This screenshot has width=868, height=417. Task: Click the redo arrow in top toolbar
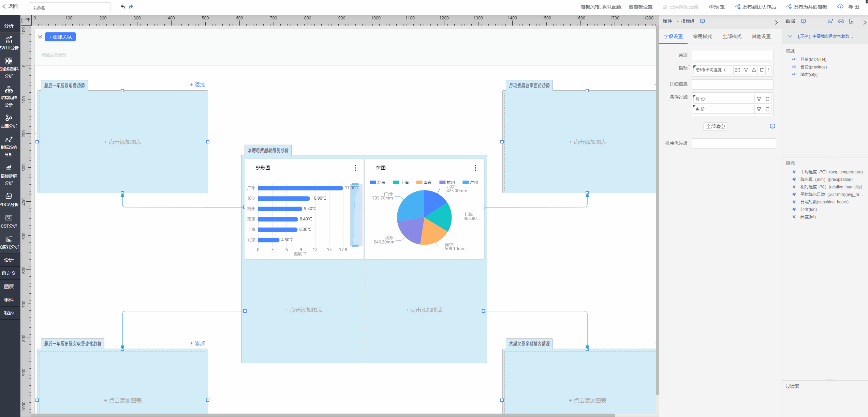[131, 6]
